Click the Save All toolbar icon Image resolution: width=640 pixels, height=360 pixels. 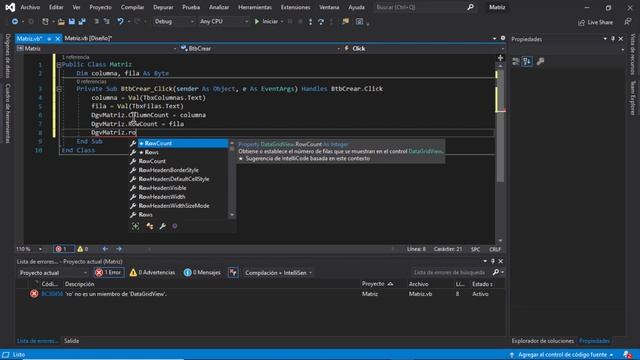[x=82, y=21]
